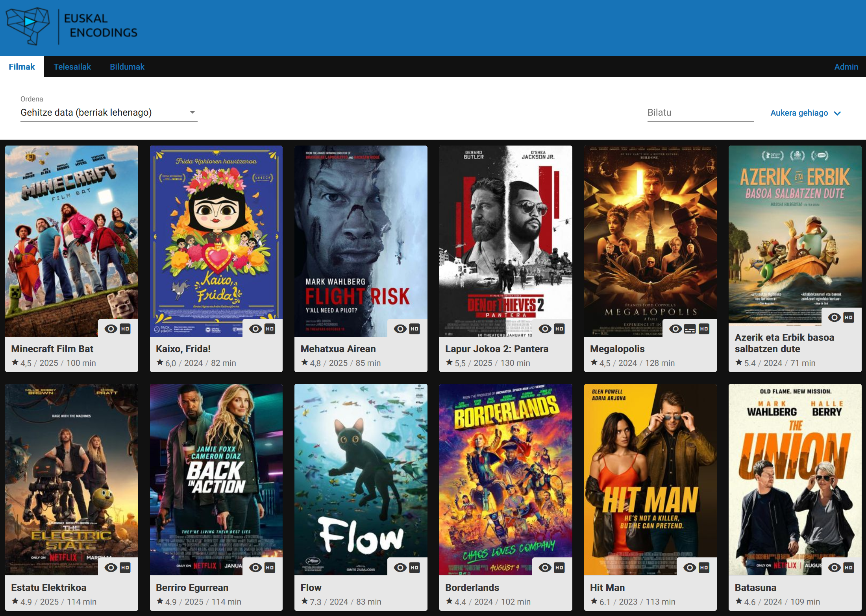Select the Filmak tab
The image size is (866, 616).
tap(22, 66)
